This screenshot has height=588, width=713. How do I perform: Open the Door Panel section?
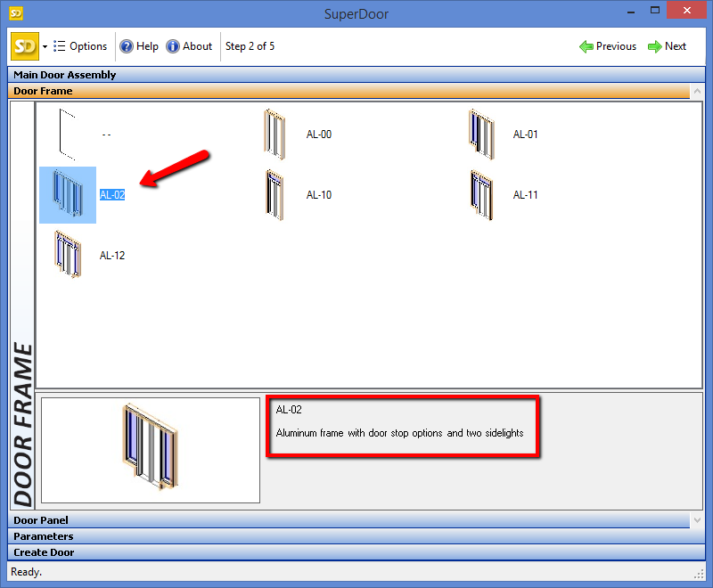pos(348,519)
